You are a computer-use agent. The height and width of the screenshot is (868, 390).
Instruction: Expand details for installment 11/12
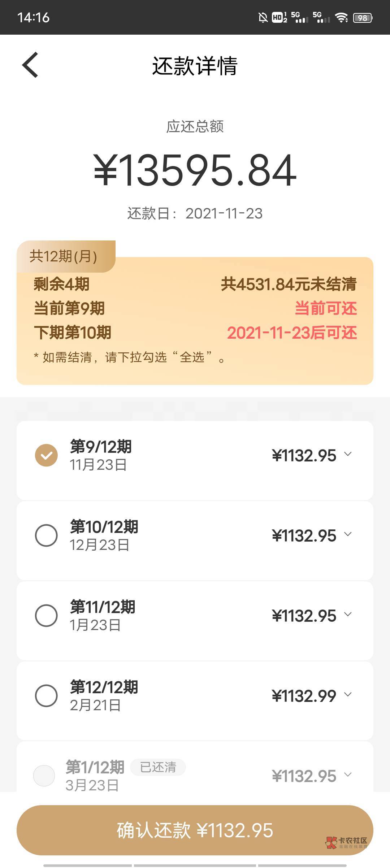pyautogui.click(x=348, y=615)
